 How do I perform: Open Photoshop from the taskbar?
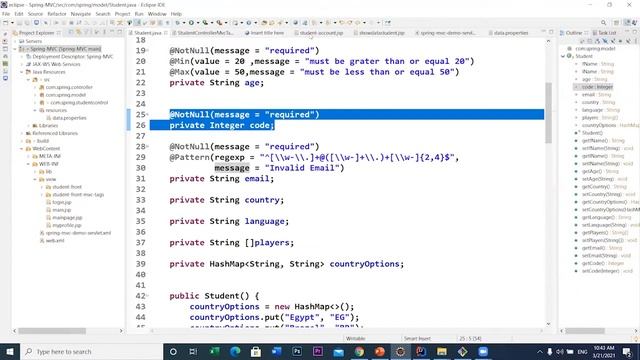[x=297, y=351]
